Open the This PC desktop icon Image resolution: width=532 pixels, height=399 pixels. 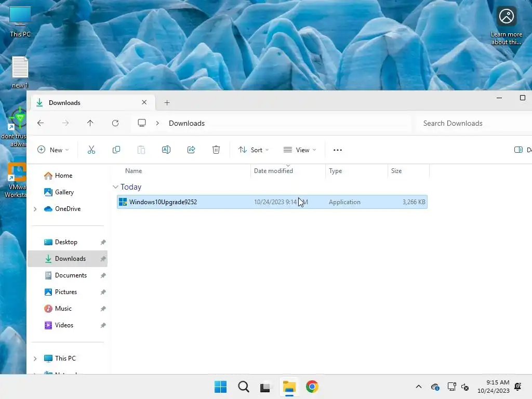(x=20, y=21)
